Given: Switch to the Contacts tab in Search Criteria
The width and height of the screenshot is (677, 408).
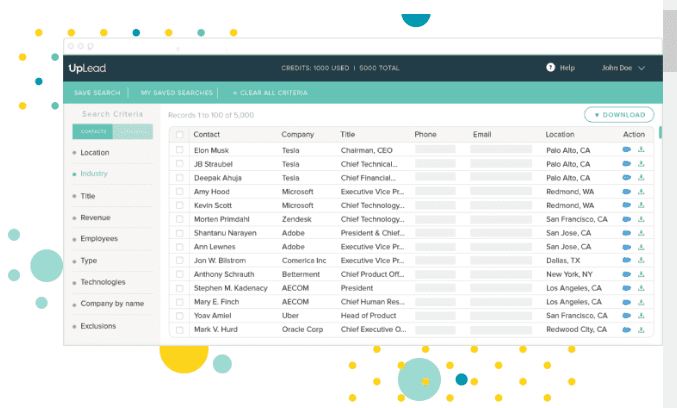Looking at the screenshot, I should [92, 132].
